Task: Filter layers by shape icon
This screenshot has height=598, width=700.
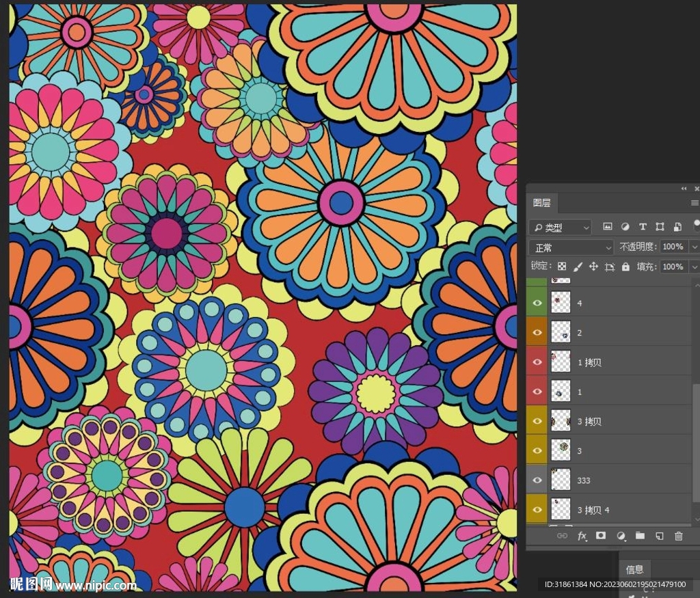Action: pos(660,227)
